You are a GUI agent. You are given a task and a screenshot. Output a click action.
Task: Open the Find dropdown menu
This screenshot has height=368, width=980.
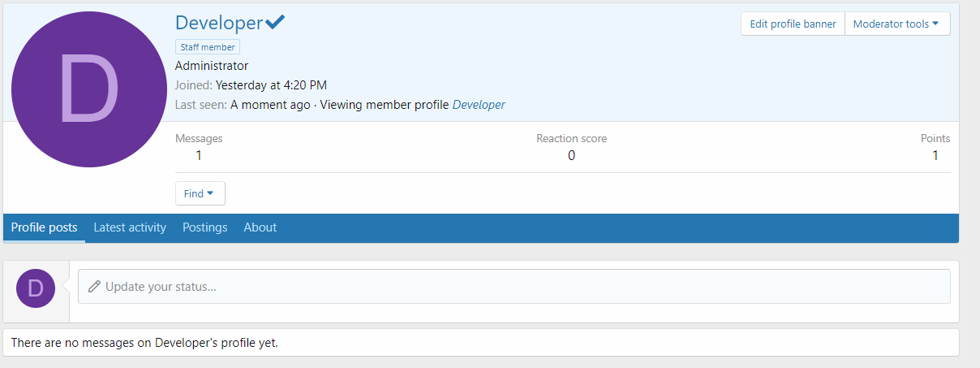click(x=200, y=193)
